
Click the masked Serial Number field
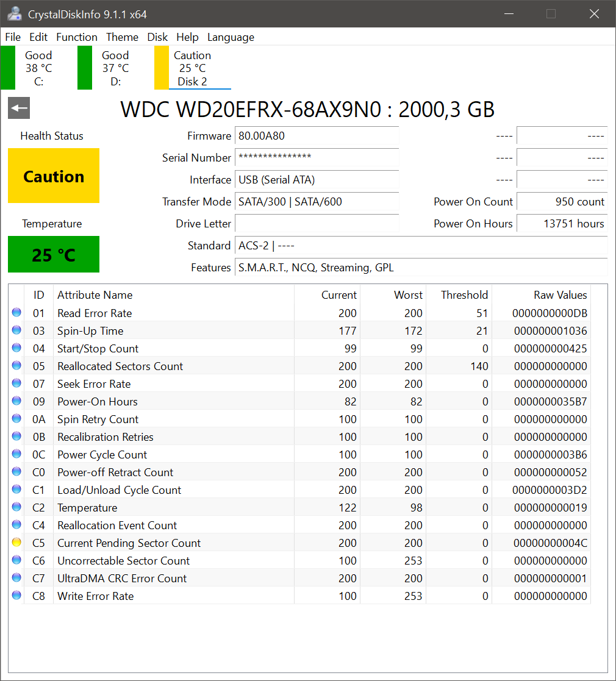click(317, 158)
